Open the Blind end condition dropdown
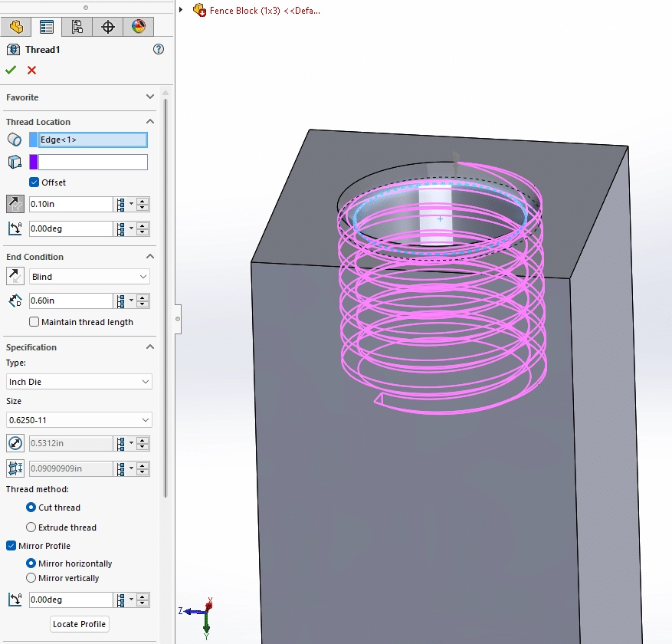This screenshot has width=672, height=644. [x=89, y=276]
